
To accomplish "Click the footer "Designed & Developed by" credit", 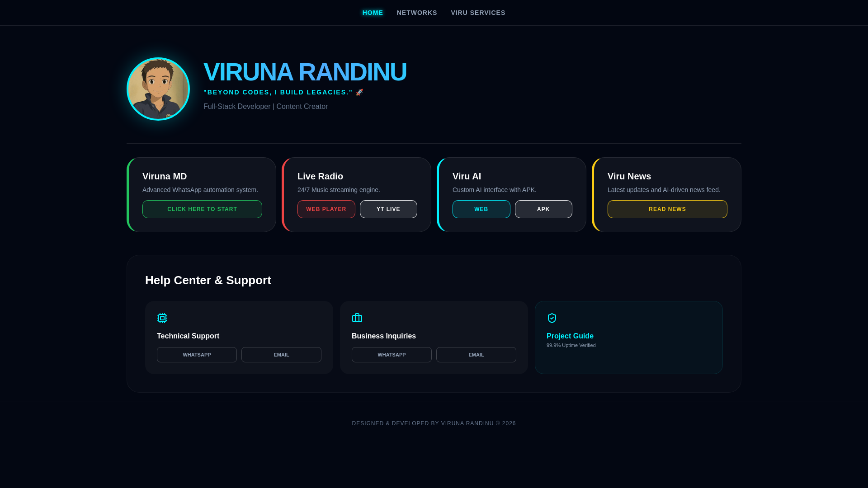I will coord(434,423).
